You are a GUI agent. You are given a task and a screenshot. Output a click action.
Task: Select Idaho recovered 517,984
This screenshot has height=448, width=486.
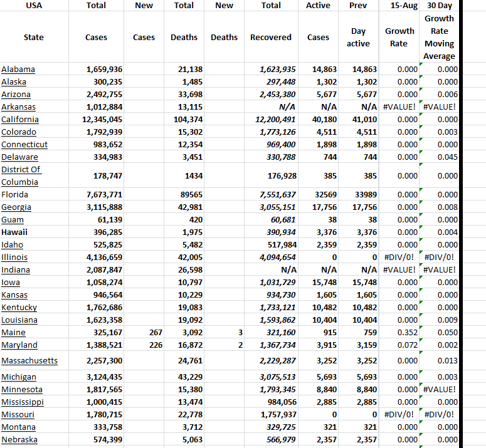(271, 245)
